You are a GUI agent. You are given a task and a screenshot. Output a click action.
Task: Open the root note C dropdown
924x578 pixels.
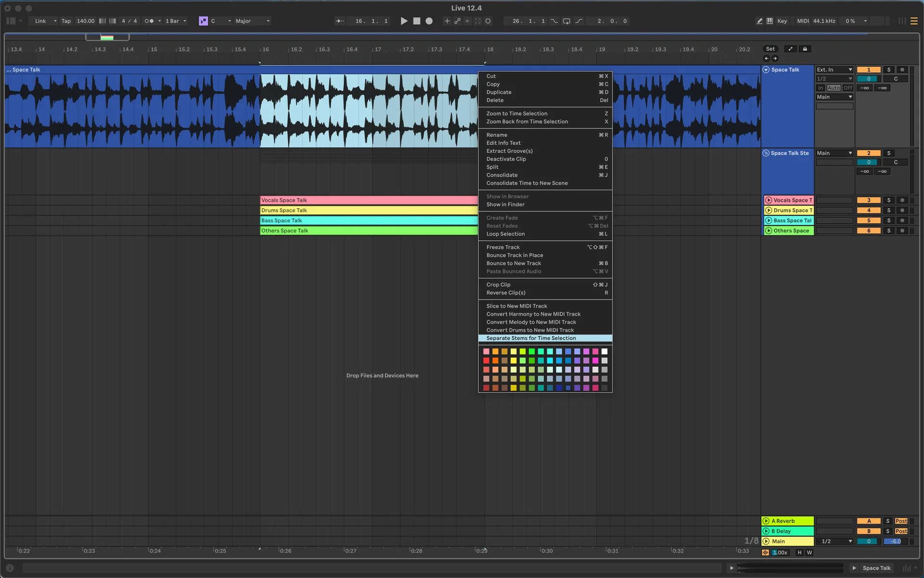(221, 21)
